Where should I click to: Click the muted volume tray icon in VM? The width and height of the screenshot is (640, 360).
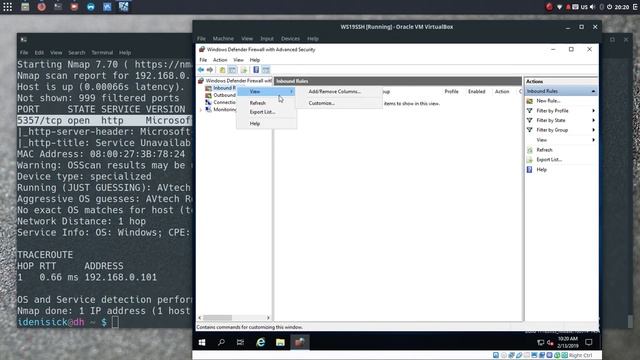tap(550, 342)
